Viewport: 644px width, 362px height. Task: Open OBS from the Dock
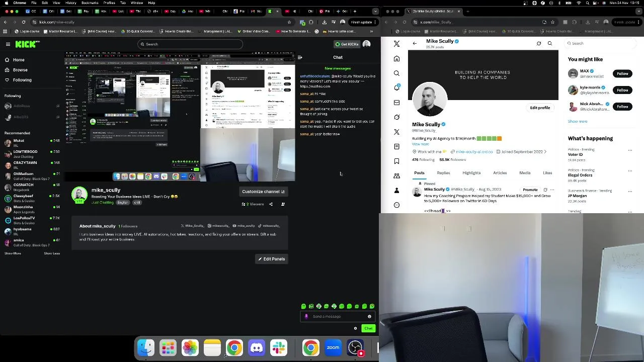click(355, 347)
